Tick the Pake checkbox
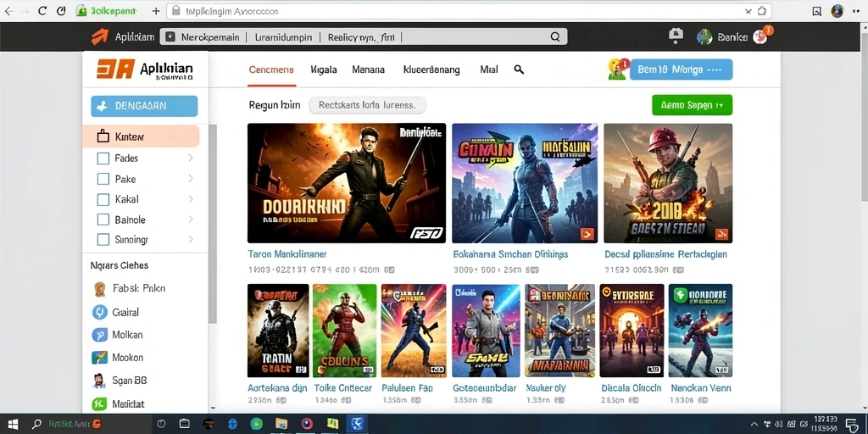This screenshot has height=434, width=868. point(103,179)
